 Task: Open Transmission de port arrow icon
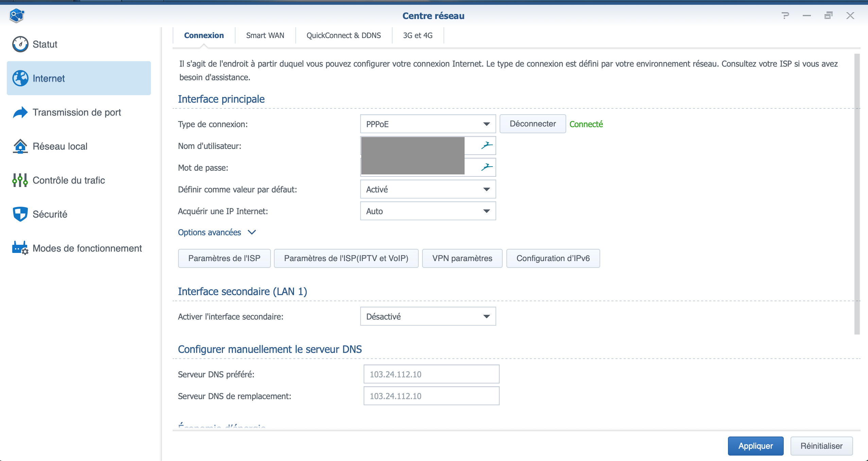point(20,112)
